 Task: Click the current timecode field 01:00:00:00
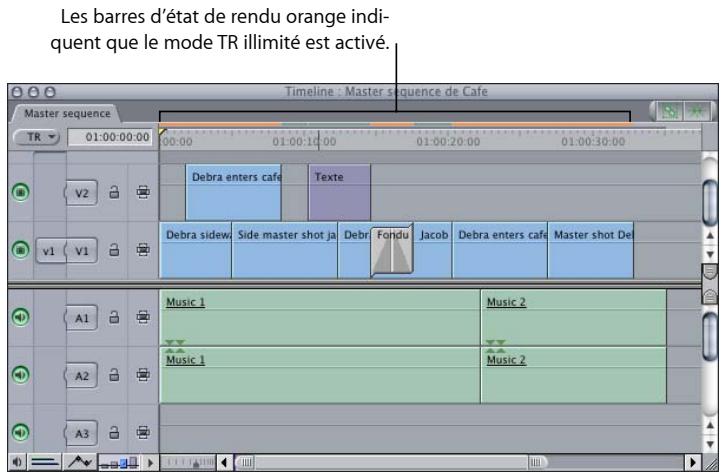(x=110, y=137)
